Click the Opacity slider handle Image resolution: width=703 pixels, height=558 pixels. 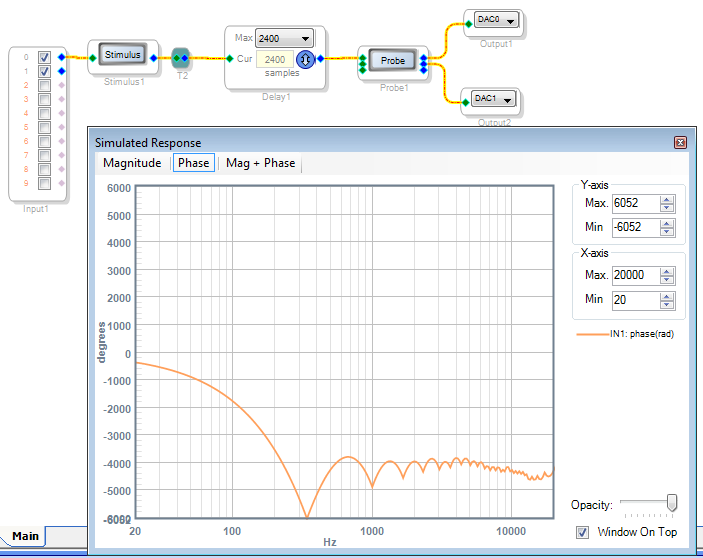pos(671,503)
